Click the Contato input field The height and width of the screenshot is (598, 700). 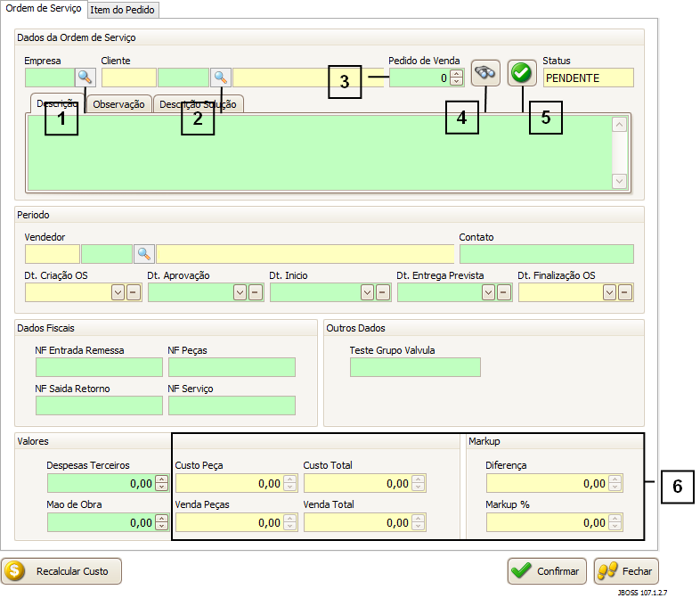click(x=546, y=254)
